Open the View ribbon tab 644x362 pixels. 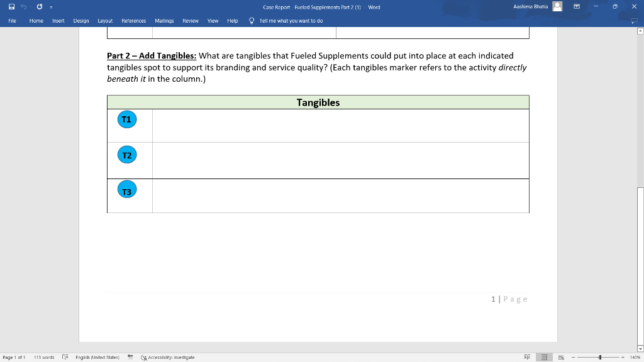(213, 21)
